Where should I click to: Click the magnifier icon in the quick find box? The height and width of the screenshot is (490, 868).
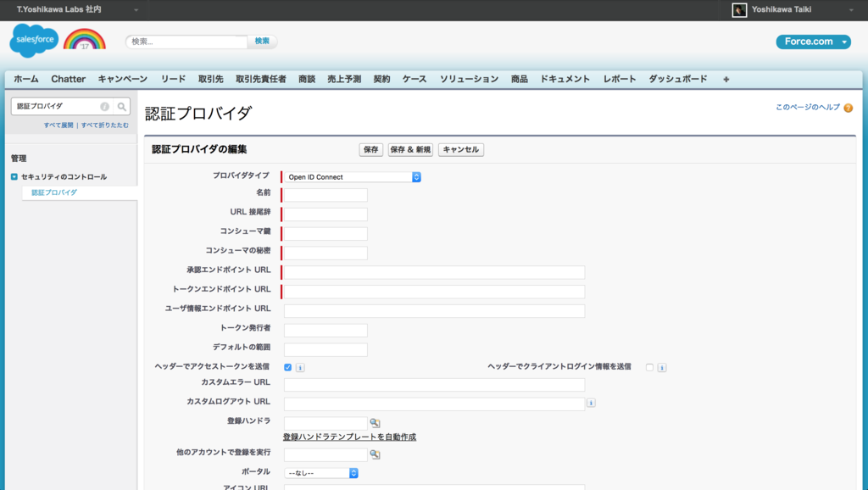[122, 106]
